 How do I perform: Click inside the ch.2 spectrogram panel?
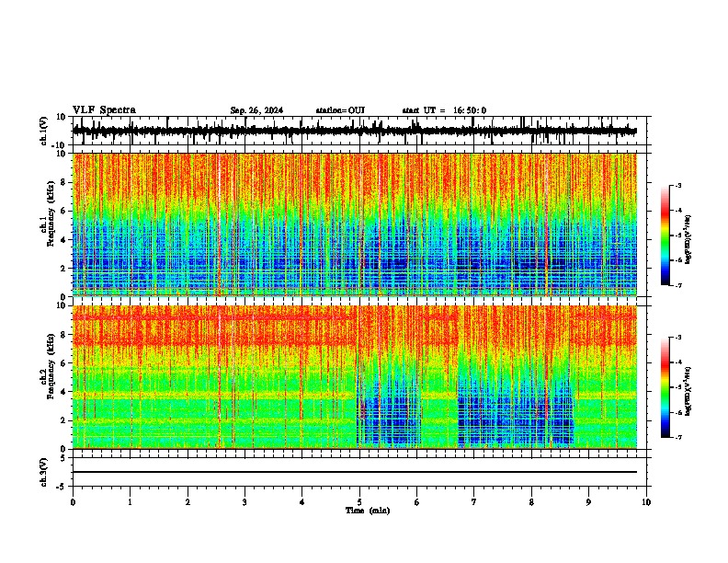click(x=355, y=377)
